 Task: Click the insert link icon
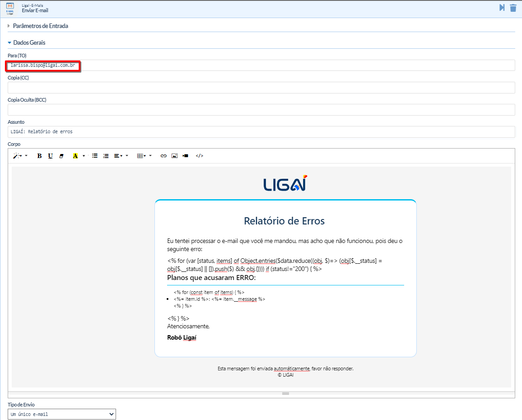[163, 156]
